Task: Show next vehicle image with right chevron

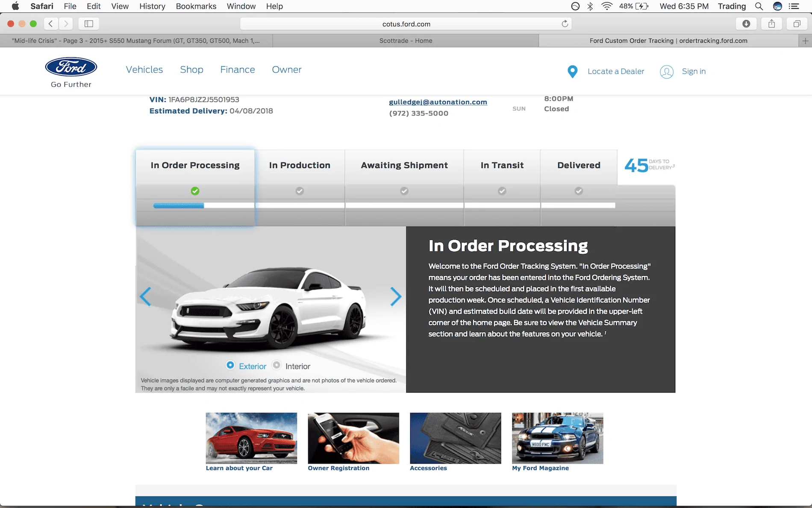Action: pos(396,296)
